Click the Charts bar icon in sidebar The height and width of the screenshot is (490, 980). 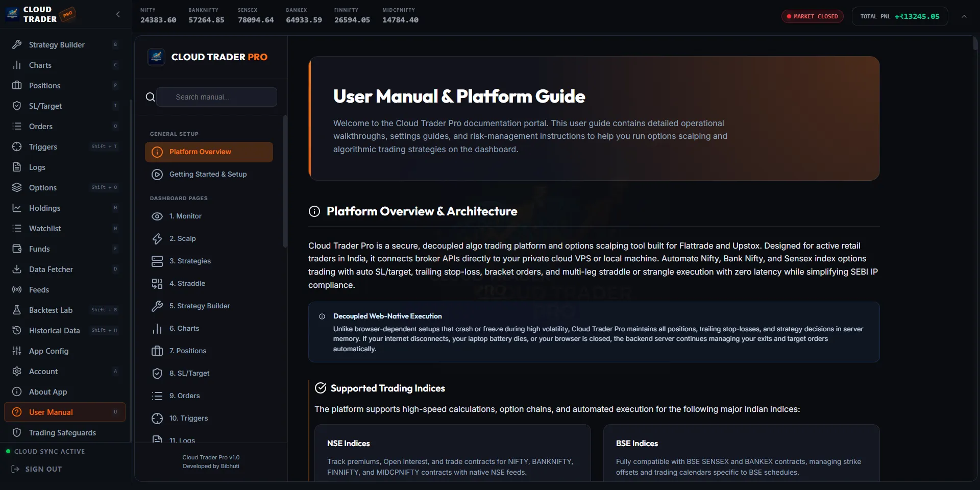(x=17, y=65)
